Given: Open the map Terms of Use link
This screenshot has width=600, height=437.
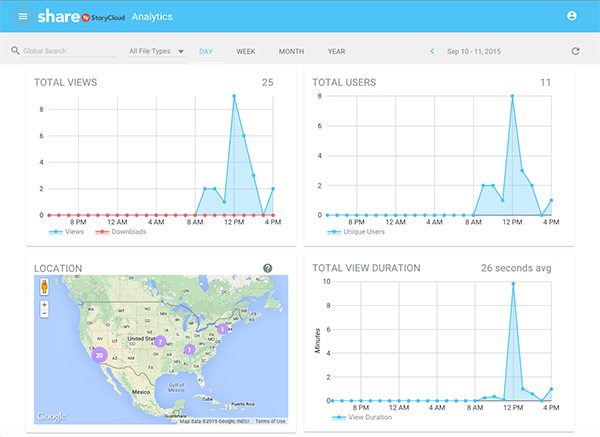Looking at the screenshot, I should coord(269,421).
